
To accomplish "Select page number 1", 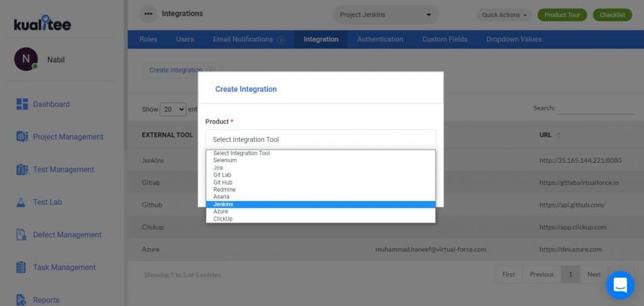I will [570, 275].
